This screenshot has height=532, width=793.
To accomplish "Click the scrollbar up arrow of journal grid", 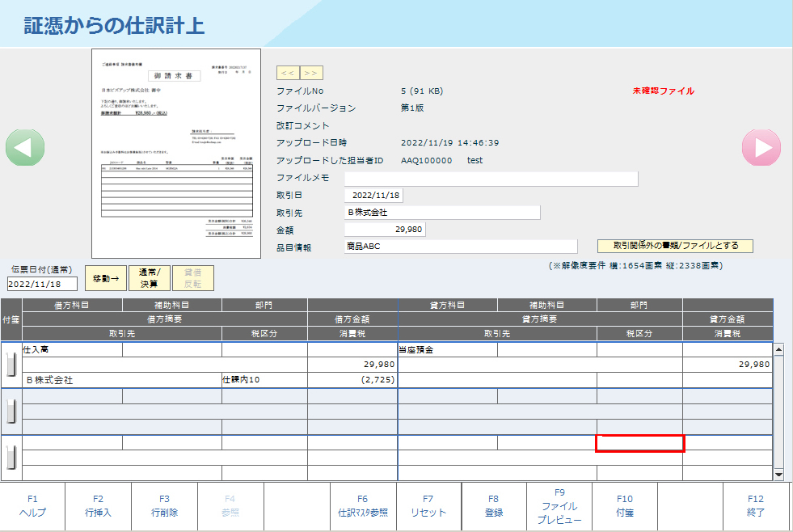I will pos(778,349).
